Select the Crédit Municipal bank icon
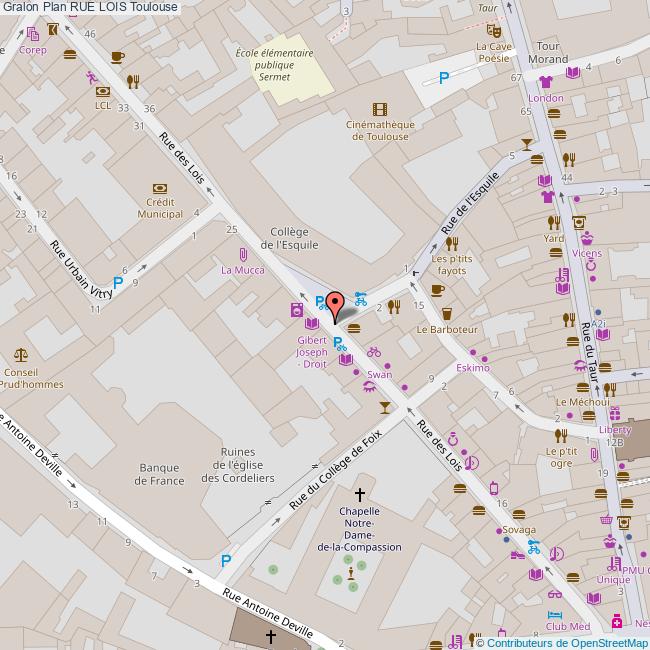Viewport: 650px width, 650px height. 160,188
